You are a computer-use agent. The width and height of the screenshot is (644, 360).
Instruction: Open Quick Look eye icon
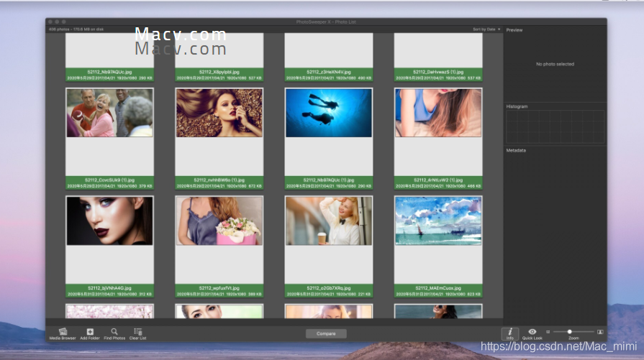click(x=532, y=332)
